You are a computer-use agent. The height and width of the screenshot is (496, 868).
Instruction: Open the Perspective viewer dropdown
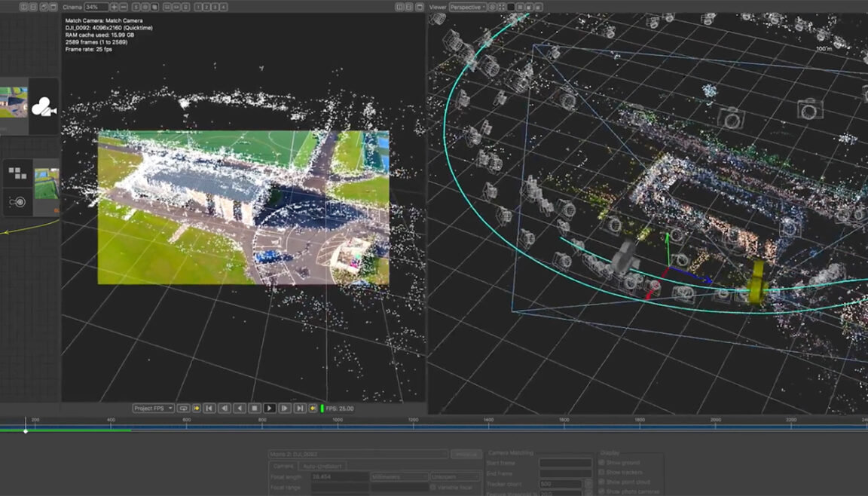coord(468,7)
